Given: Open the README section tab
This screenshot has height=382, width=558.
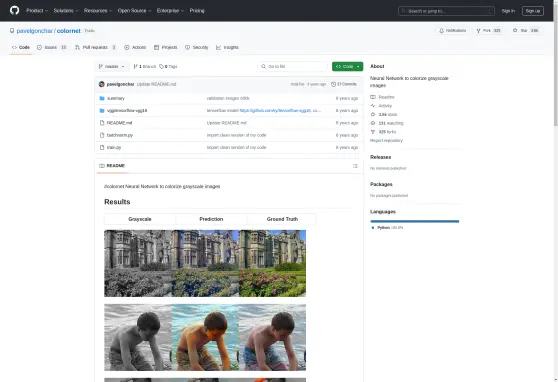Looking at the screenshot, I should pyautogui.click(x=112, y=166).
